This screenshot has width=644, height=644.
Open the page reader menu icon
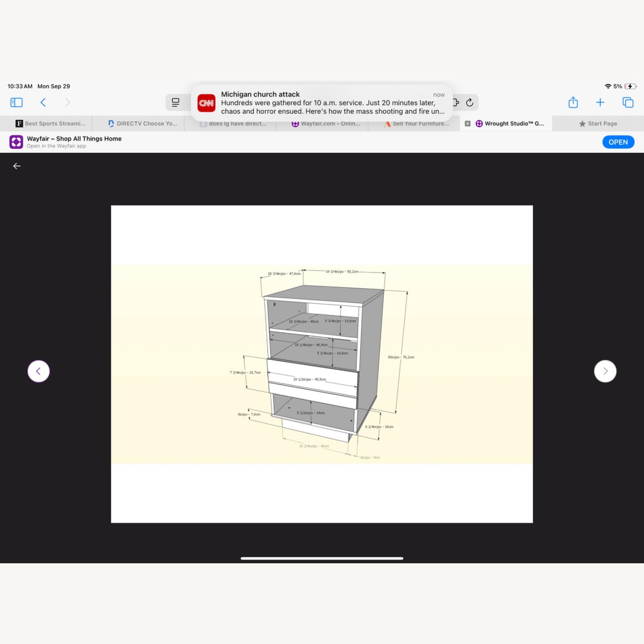[x=176, y=102]
